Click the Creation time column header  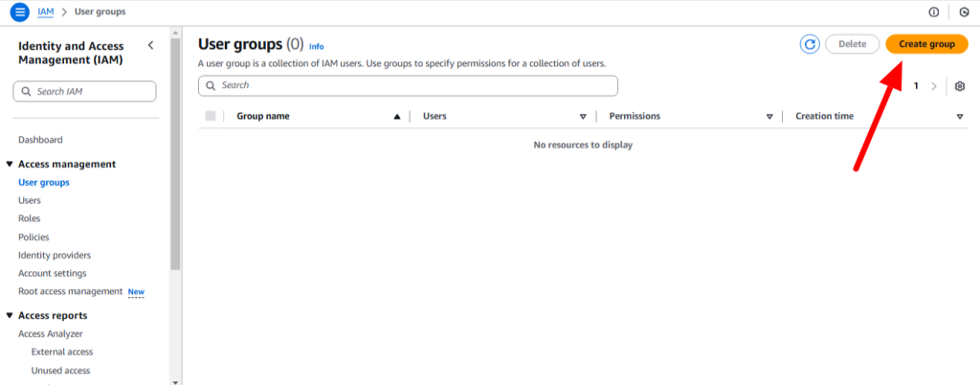[824, 116]
